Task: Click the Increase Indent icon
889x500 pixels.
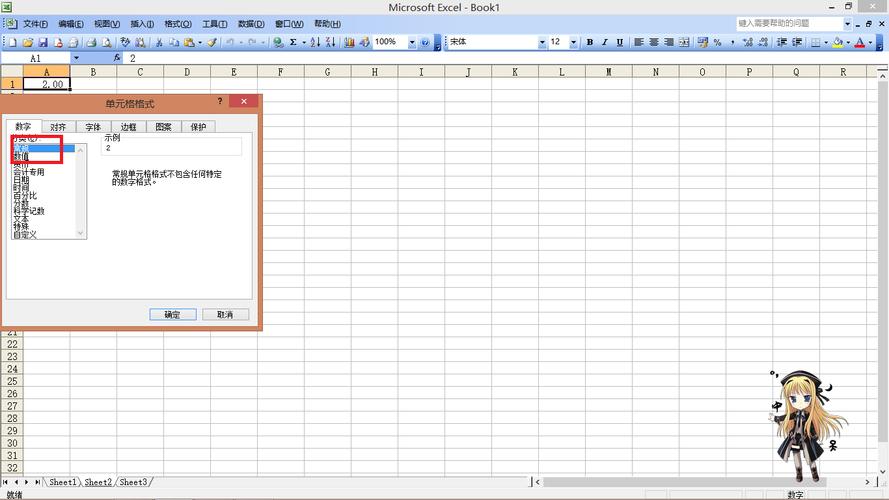Action: coord(797,42)
